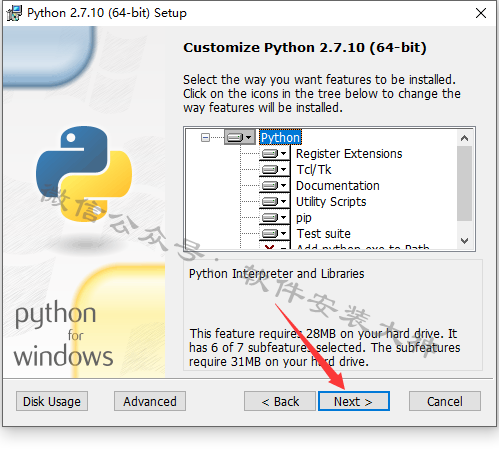Open pip feature install dropdown
The height and width of the screenshot is (459, 499).
274,217
